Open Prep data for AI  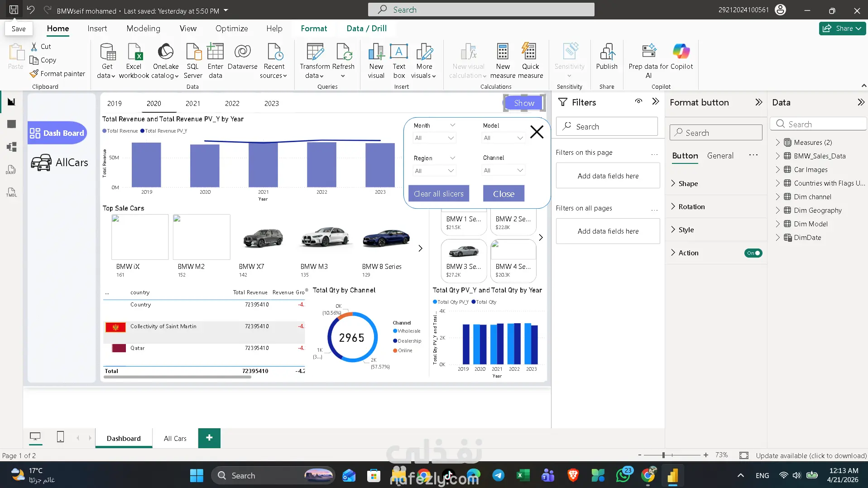[x=649, y=61]
